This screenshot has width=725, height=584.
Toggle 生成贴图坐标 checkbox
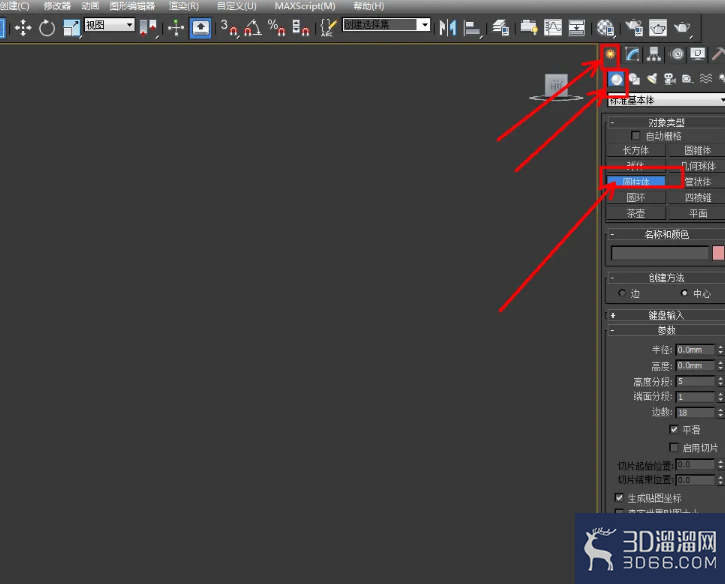point(619,498)
